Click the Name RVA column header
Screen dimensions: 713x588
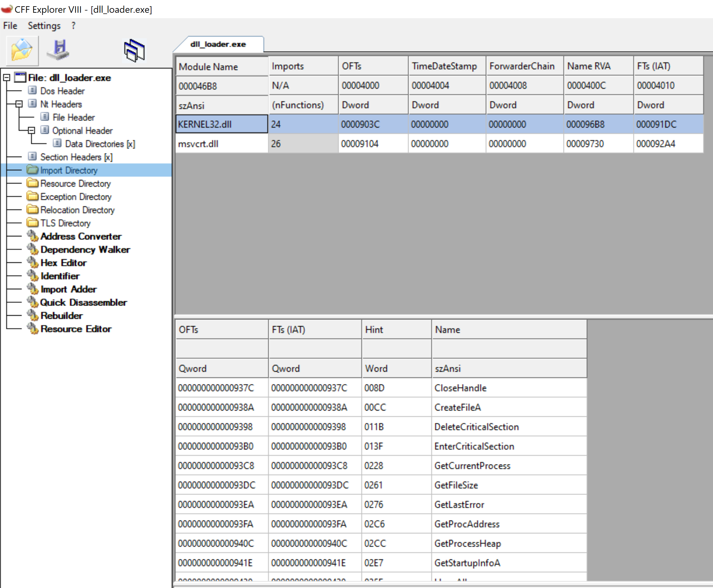pyautogui.click(x=588, y=66)
